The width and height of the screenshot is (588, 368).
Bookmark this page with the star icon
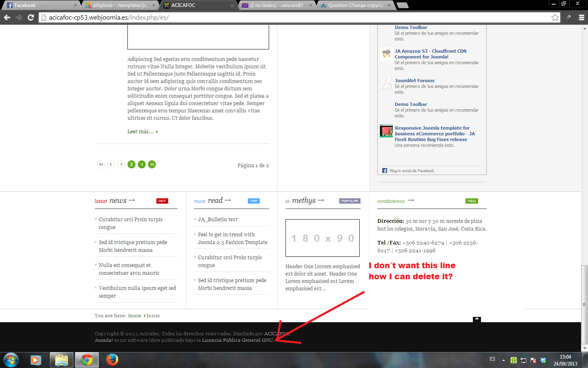(x=555, y=17)
